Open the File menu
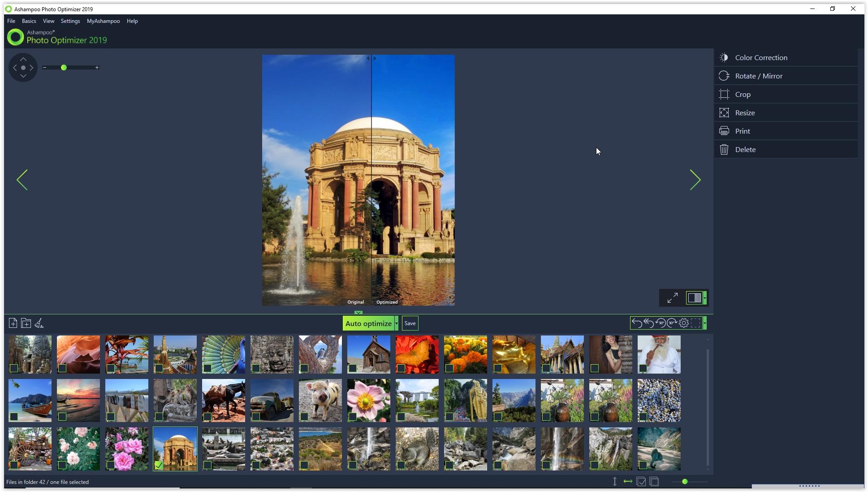868x492 pixels. pos(11,21)
